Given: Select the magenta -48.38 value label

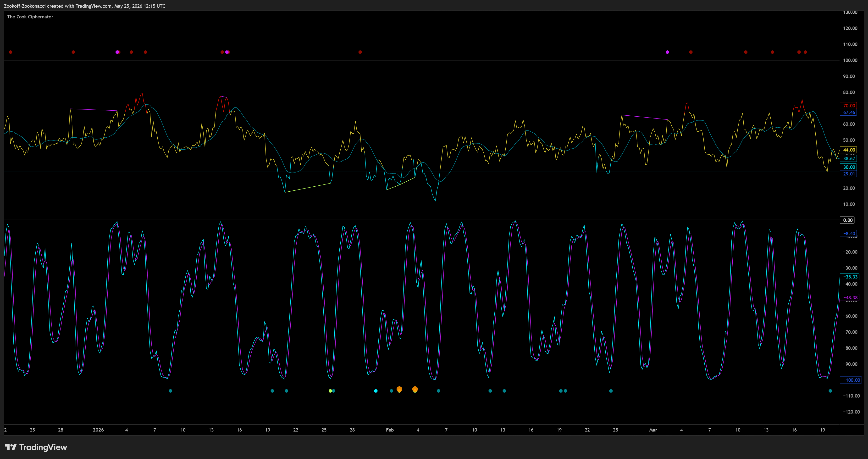Looking at the screenshot, I should pos(850,297).
